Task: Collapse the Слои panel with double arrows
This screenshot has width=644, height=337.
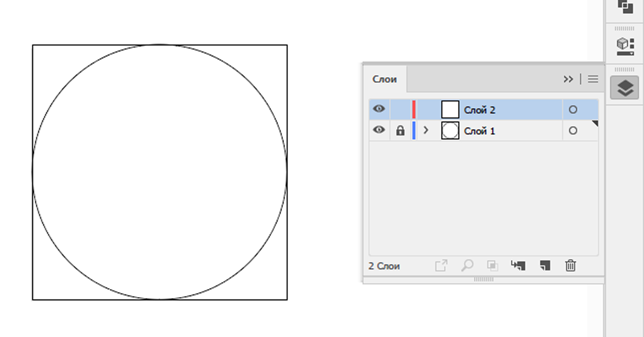Action: [568, 79]
